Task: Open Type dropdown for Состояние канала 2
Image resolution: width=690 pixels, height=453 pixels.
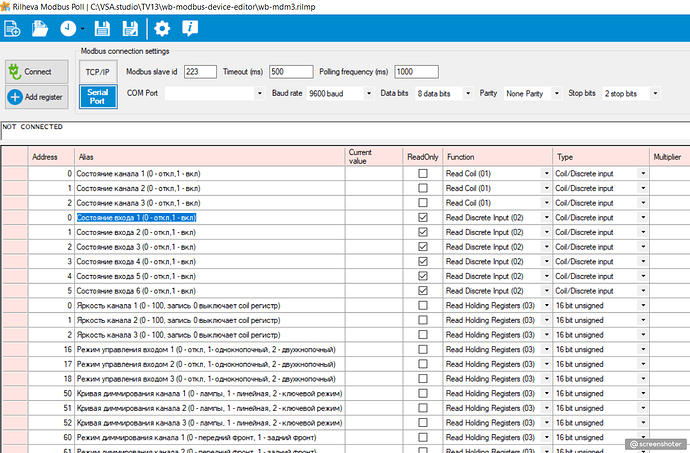Action: point(643,188)
